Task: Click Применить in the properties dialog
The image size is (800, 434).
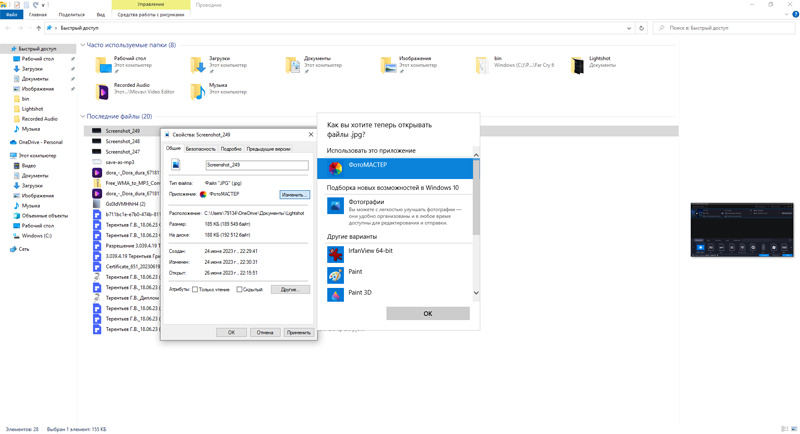Action: pyautogui.click(x=298, y=333)
